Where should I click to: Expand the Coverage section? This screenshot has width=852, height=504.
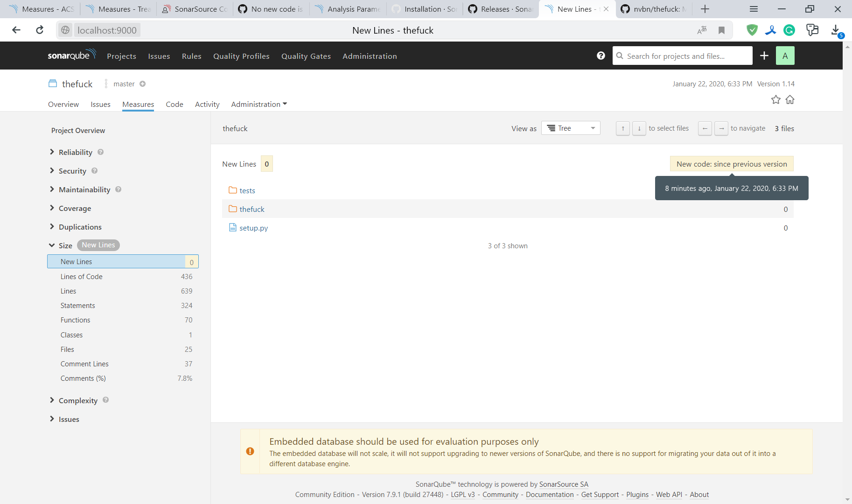(x=70, y=208)
